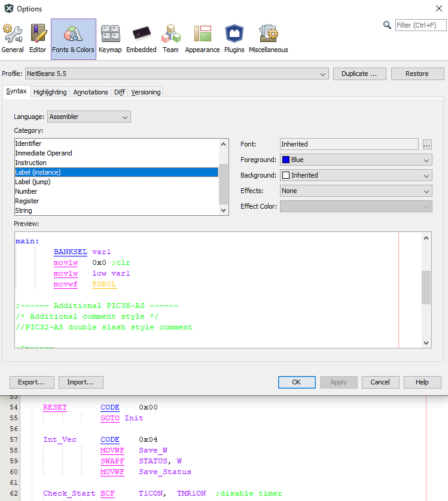This screenshot has width=448, height=501.
Task: Open the Plugins options category
Action: click(234, 39)
